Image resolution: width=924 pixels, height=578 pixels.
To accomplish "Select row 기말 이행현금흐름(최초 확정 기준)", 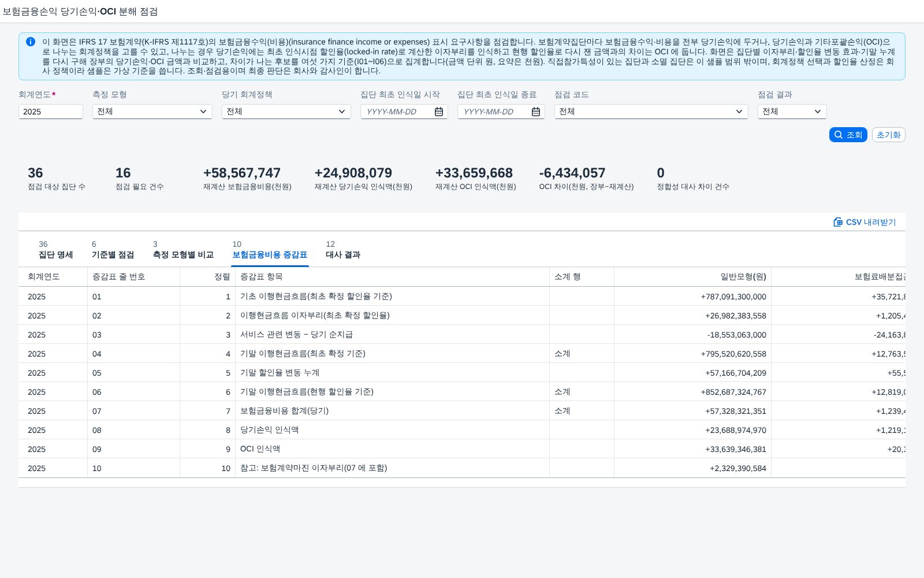I will click(x=462, y=354).
